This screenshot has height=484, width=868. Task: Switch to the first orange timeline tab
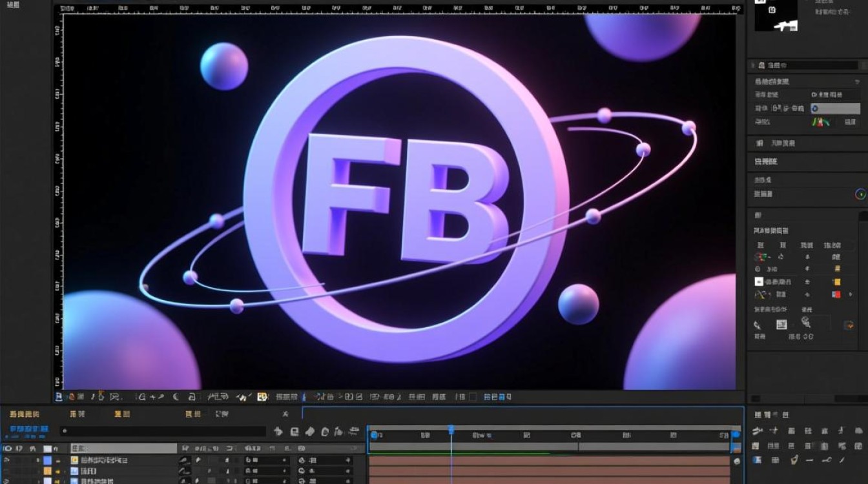tap(23, 414)
